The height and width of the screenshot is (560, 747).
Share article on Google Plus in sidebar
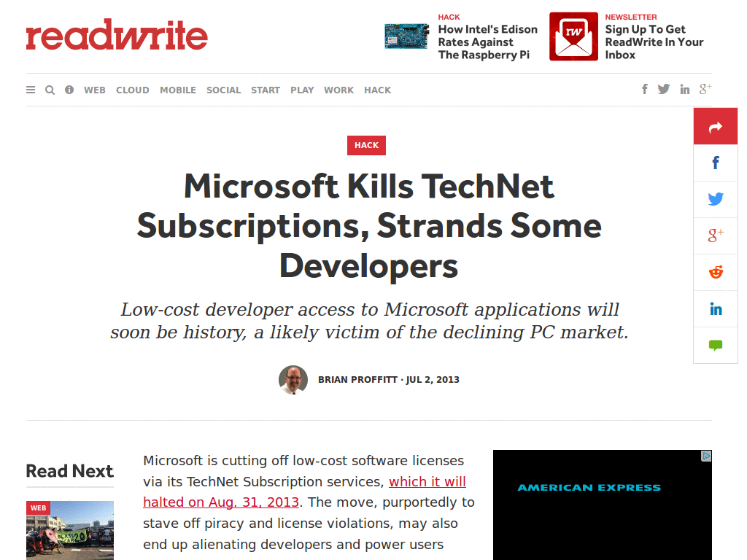point(716,236)
